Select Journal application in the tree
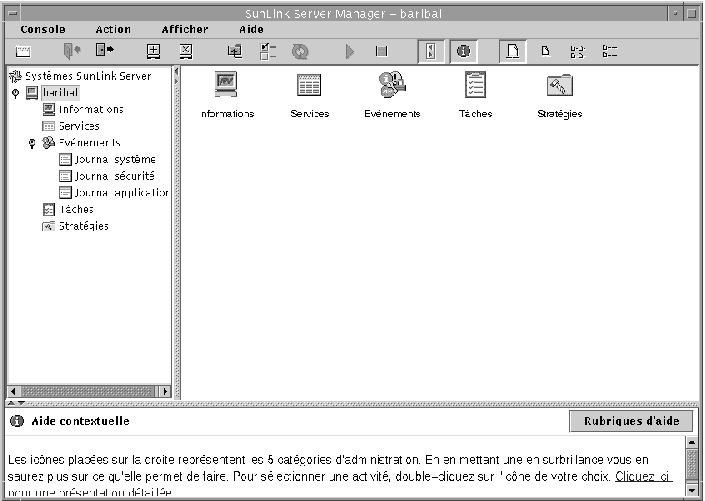This screenshot has height=501, width=705. click(121, 193)
